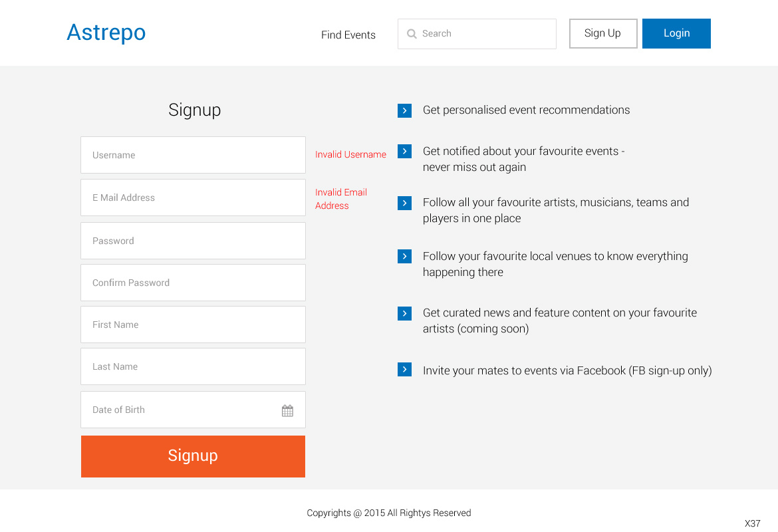
Task: Click into the Username field
Action: (193, 155)
